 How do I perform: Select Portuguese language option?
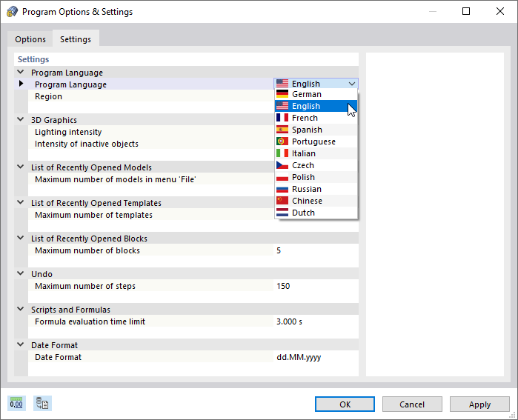[313, 141]
